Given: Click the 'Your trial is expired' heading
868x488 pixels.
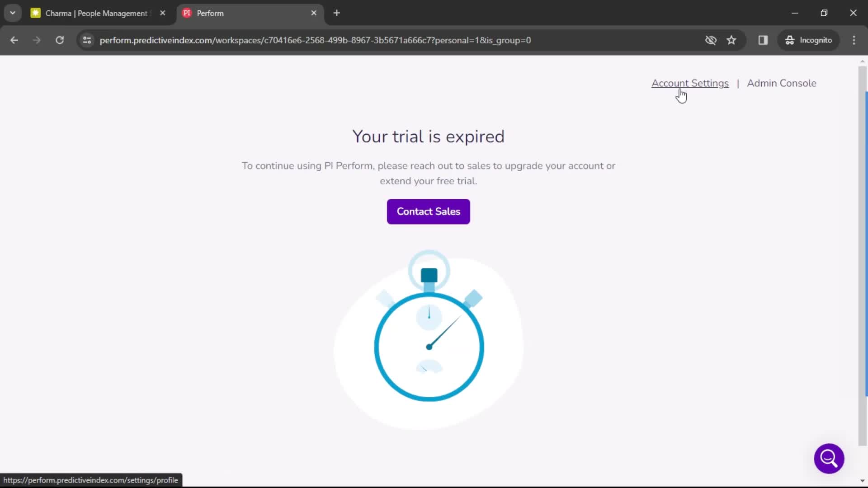Looking at the screenshot, I should point(429,136).
